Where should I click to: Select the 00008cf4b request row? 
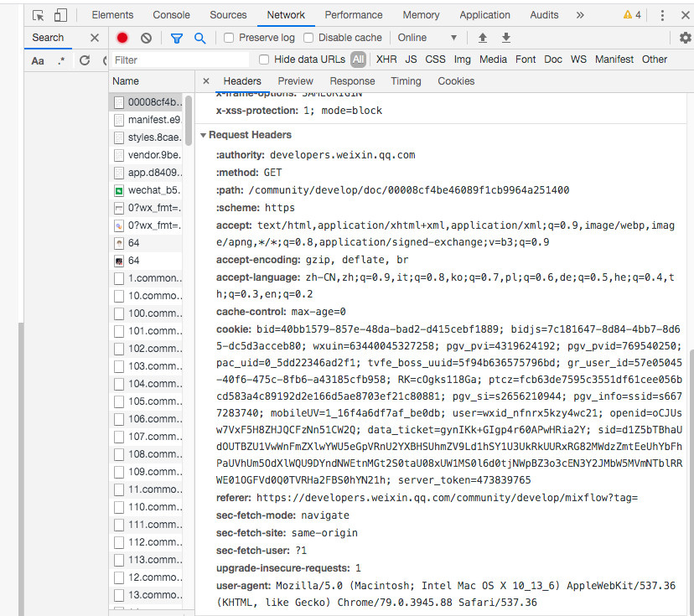pos(146,102)
